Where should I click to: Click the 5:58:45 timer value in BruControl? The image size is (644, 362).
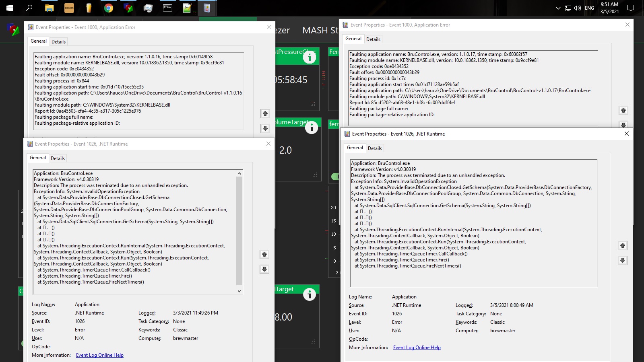click(x=291, y=80)
